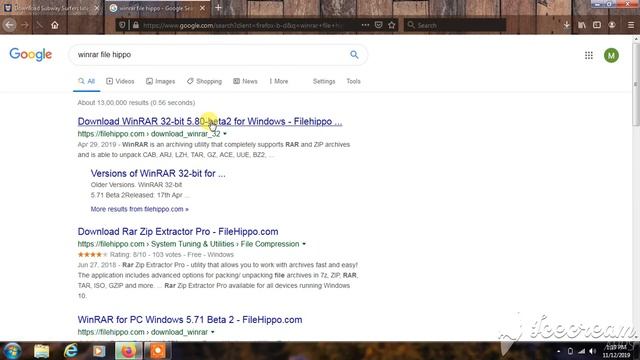Switch to Shopping results tab
The image size is (640, 360).
[x=204, y=81]
